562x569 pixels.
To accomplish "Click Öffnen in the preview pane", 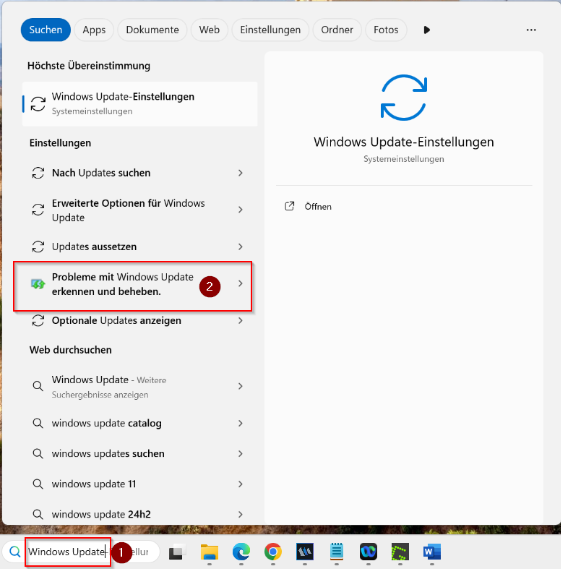I will [x=318, y=206].
